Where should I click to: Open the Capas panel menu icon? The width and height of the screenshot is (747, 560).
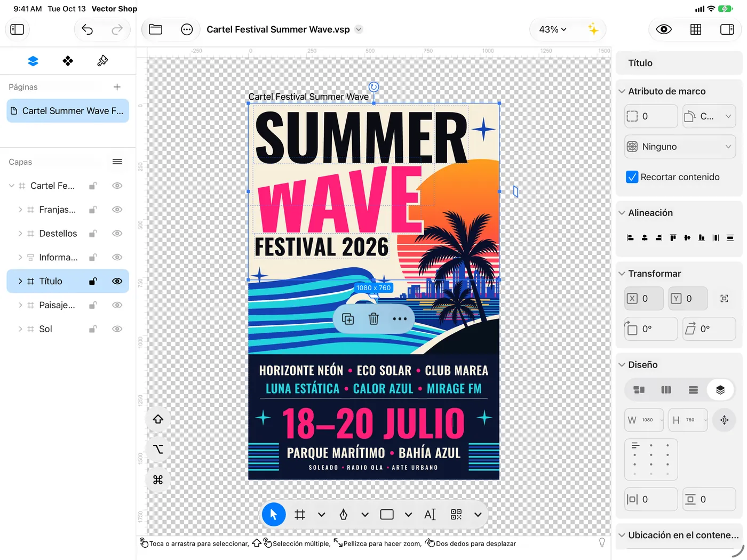coord(117,162)
